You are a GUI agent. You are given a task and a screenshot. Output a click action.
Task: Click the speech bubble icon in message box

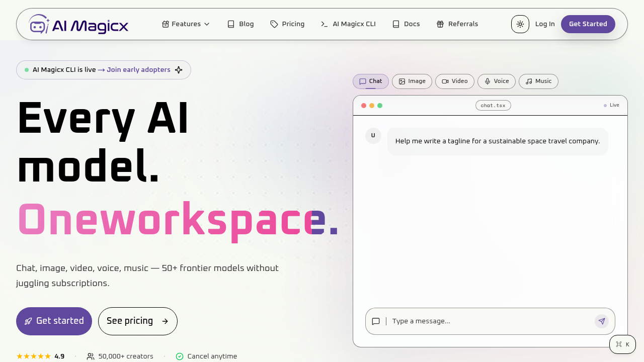[376, 322]
